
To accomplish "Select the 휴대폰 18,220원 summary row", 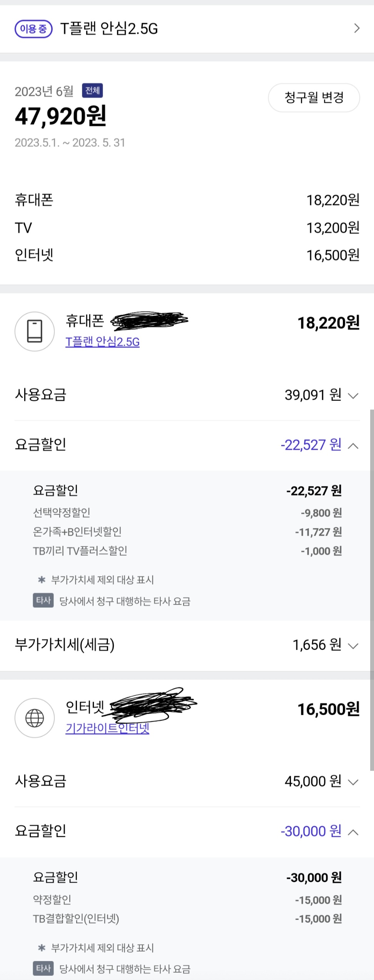I will (187, 200).
